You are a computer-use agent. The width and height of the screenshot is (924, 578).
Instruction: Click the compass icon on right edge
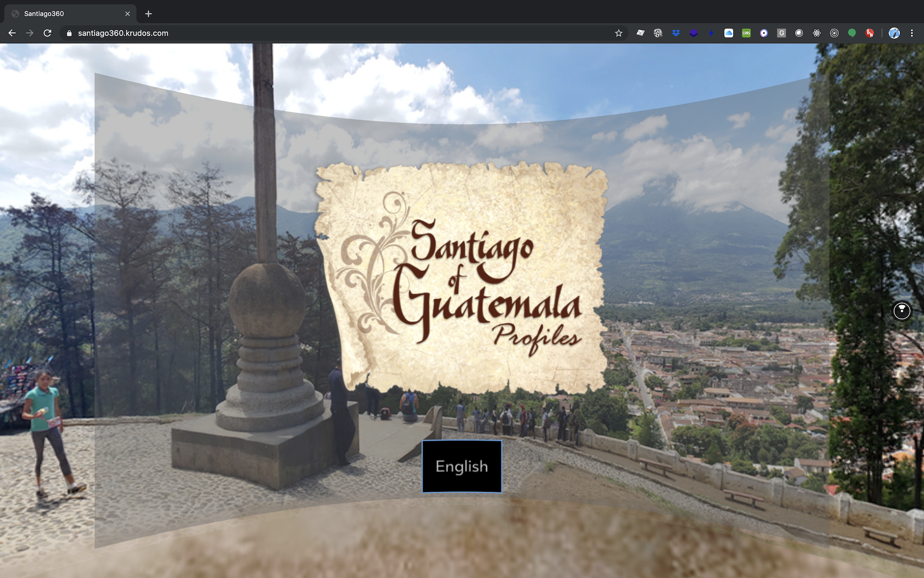point(902,311)
